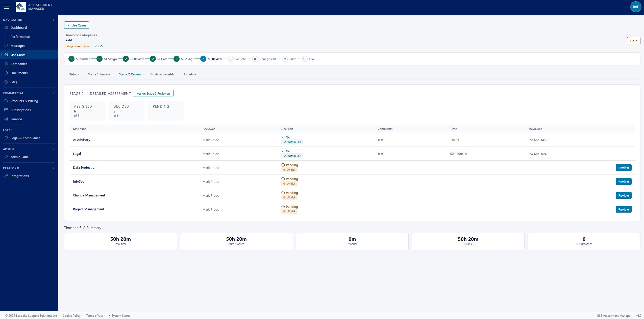Open the Finance section
This screenshot has width=644, height=319.
[x=17, y=119]
